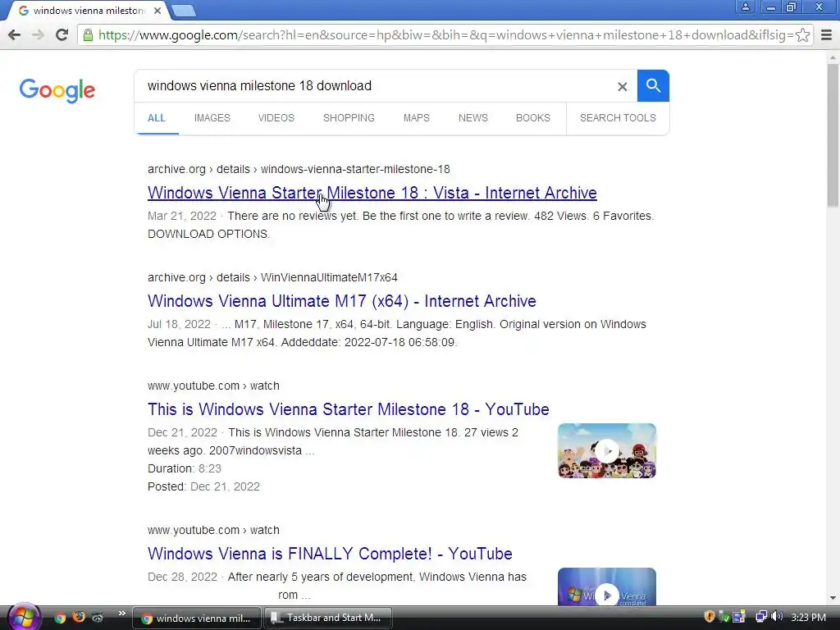Open SEARCH TOOLS options
The width and height of the screenshot is (840, 630).
click(618, 118)
